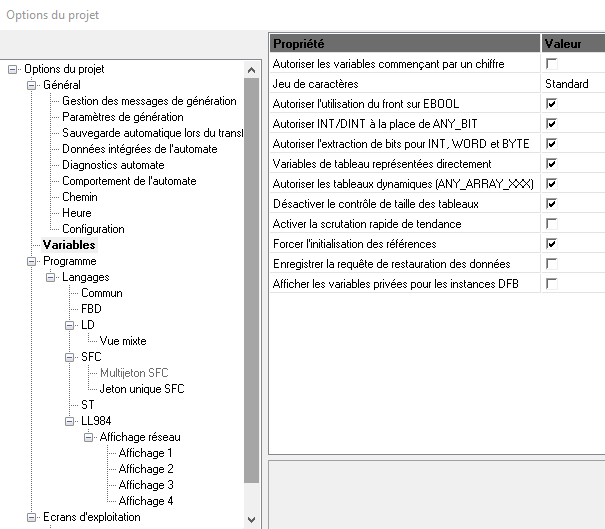Enable 'Activer la scrutation rapide de tendance'
Screen dimensions: 605x529
(551, 224)
